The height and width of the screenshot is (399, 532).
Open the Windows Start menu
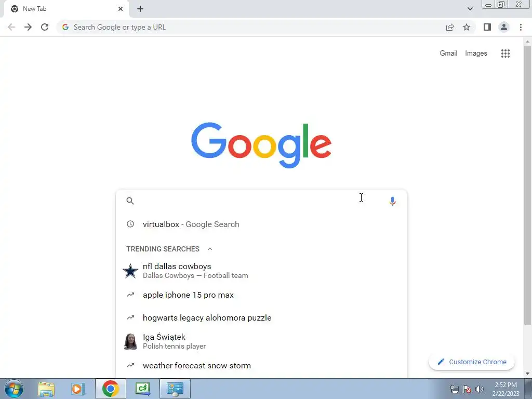tap(14, 389)
